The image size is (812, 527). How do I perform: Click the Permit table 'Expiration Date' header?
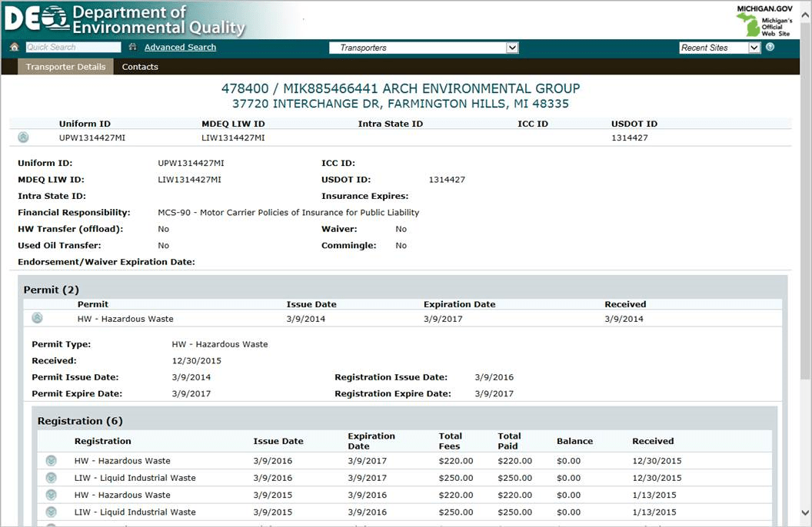[x=459, y=304]
